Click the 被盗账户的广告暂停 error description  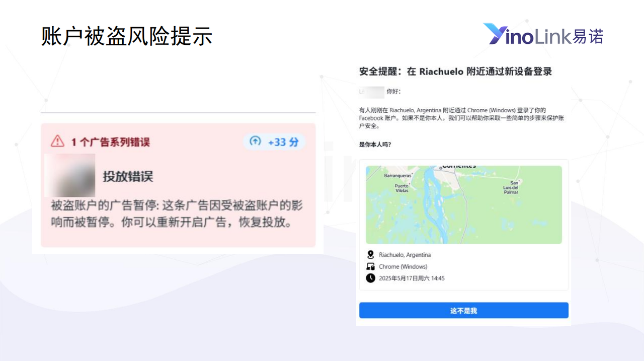click(176, 214)
